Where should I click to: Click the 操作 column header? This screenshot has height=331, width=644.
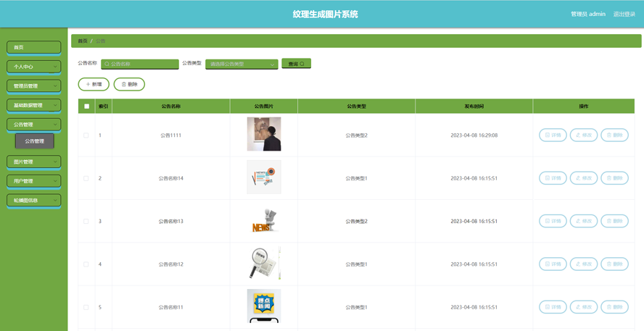(584, 106)
